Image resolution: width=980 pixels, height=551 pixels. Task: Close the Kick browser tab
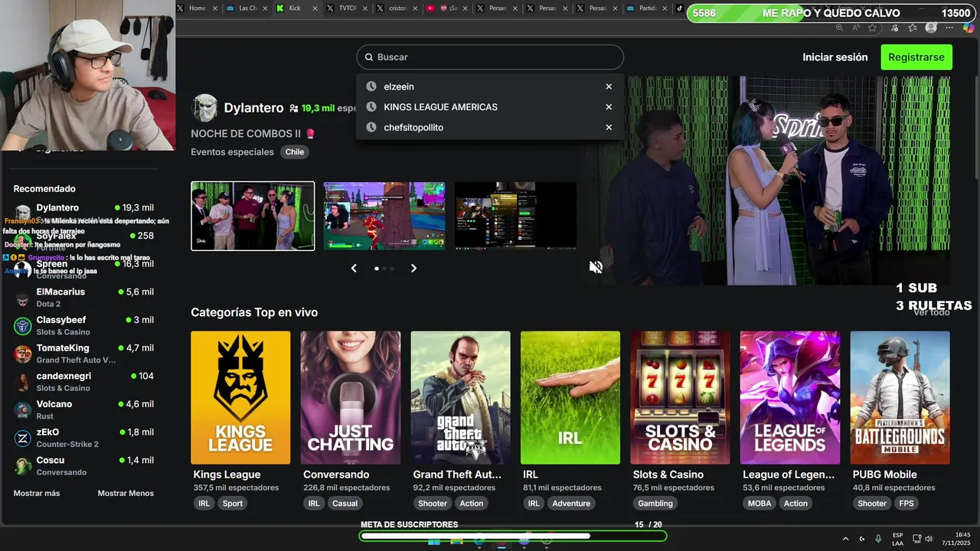tap(315, 8)
